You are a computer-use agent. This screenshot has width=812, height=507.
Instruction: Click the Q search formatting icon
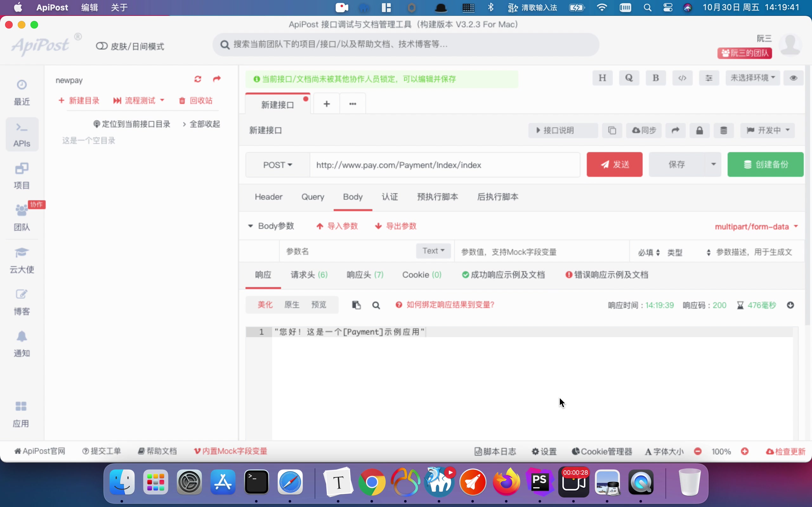629,78
